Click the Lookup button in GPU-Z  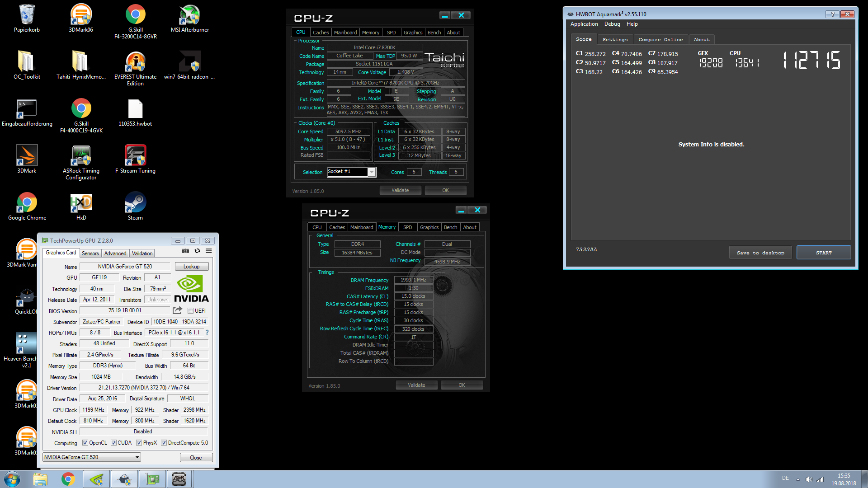pyautogui.click(x=192, y=267)
